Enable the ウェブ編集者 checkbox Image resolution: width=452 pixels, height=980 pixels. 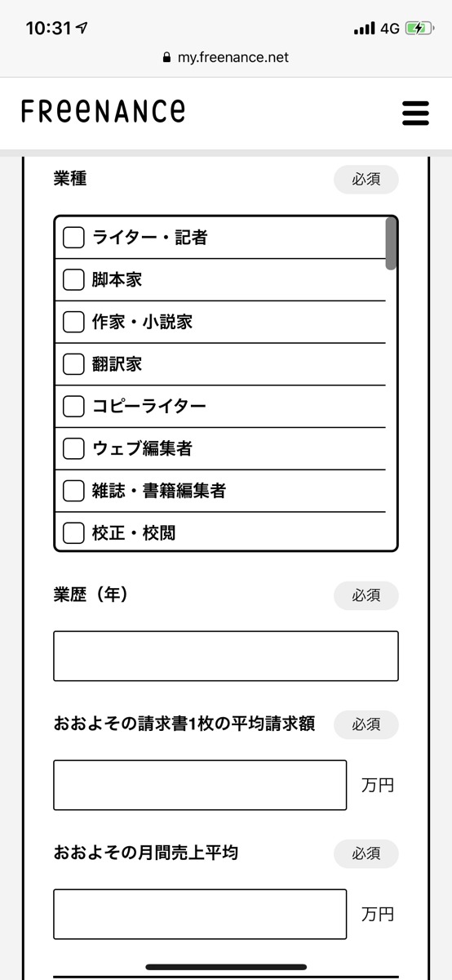73,449
